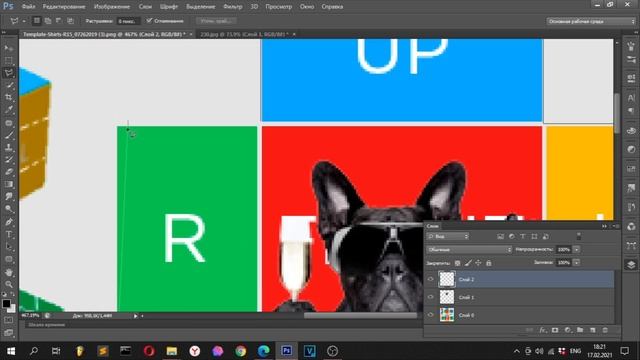Toggle lock all for layer
640x360 pixels.
click(489, 263)
